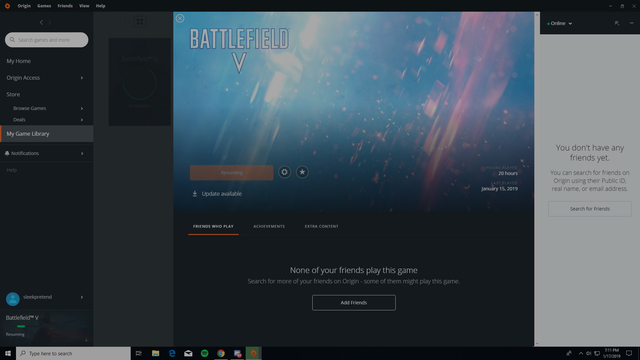Expand sleekpretend profile menu
Image resolution: width=640 pixels, height=360 pixels.
pos(82,297)
